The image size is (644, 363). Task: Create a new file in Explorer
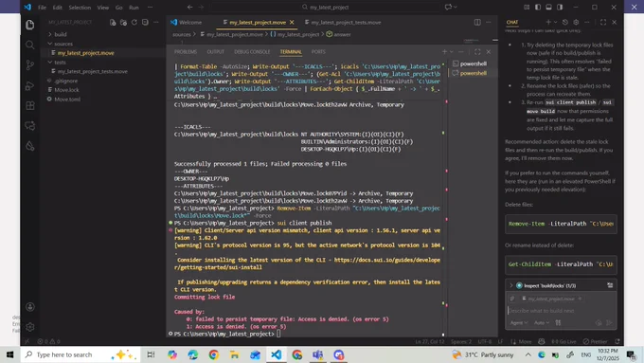[113, 22]
